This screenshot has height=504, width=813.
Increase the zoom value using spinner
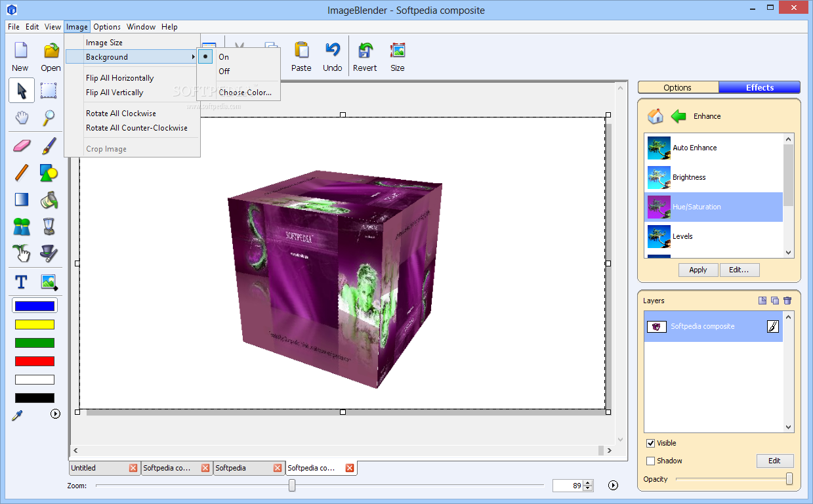(589, 483)
